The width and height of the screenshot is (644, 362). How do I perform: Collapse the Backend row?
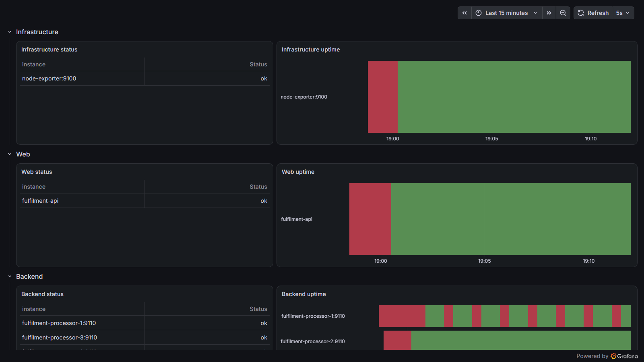tap(10, 276)
